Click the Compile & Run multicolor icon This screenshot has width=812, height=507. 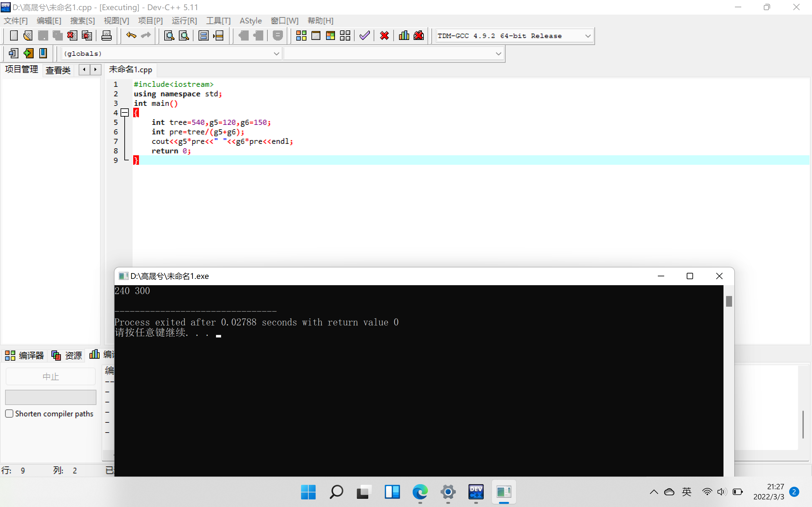330,35
